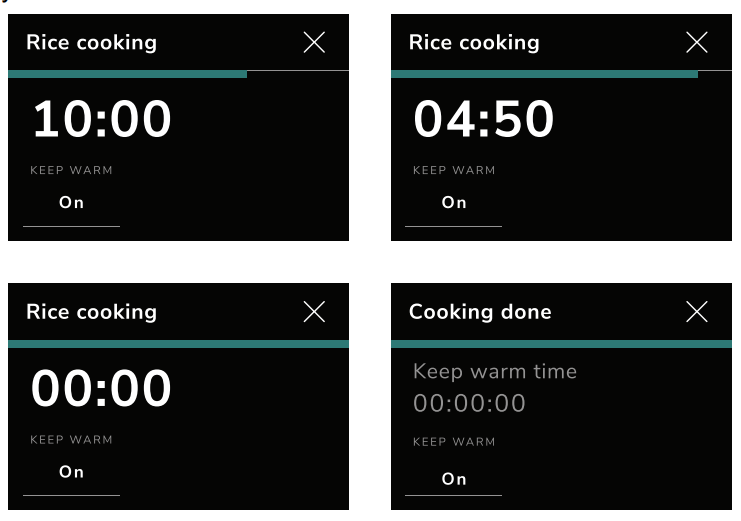The width and height of the screenshot is (741, 521).
Task: Click progress bar in the 10:00 panel
Action: click(x=128, y=74)
